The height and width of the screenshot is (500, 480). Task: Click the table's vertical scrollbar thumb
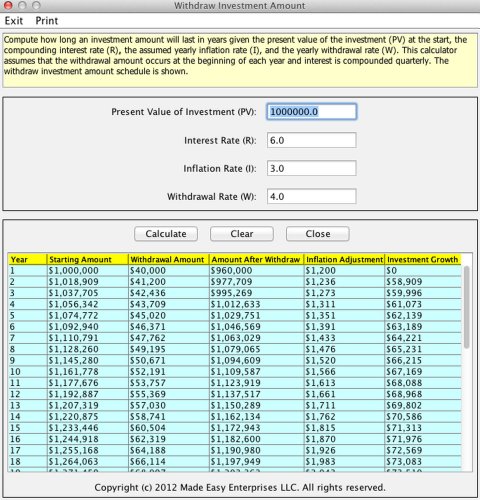point(467,307)
